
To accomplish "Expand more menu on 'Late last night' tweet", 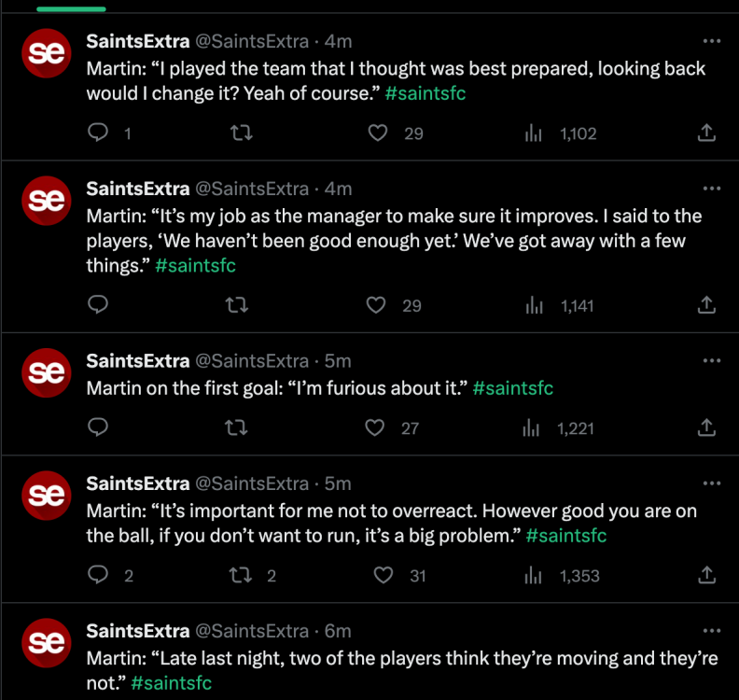I will (x=711, y=630).
